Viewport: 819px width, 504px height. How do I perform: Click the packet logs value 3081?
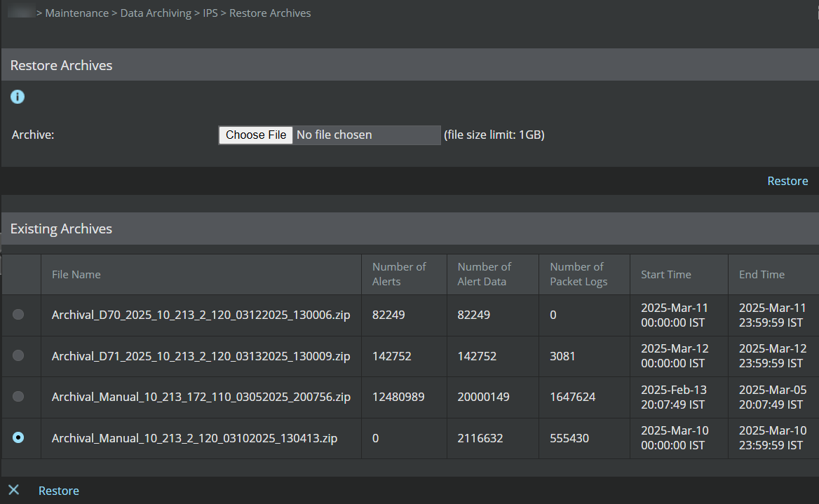tap(562, 355)
